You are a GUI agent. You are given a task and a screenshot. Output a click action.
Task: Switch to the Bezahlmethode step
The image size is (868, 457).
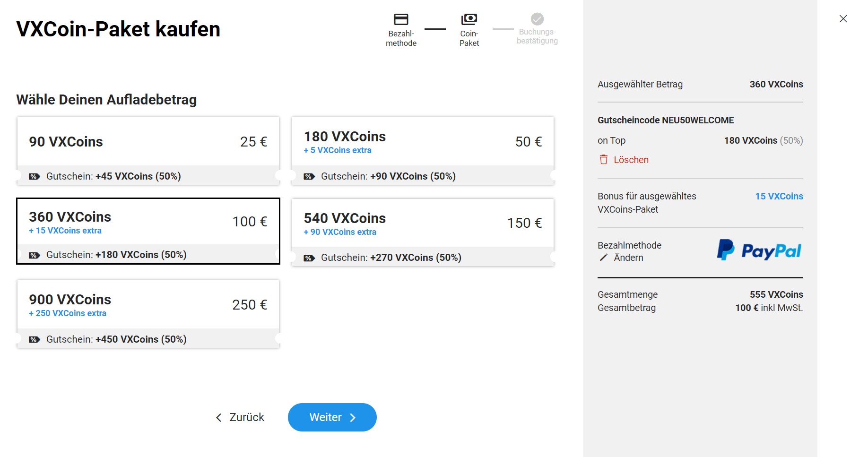tap(401, 28)
